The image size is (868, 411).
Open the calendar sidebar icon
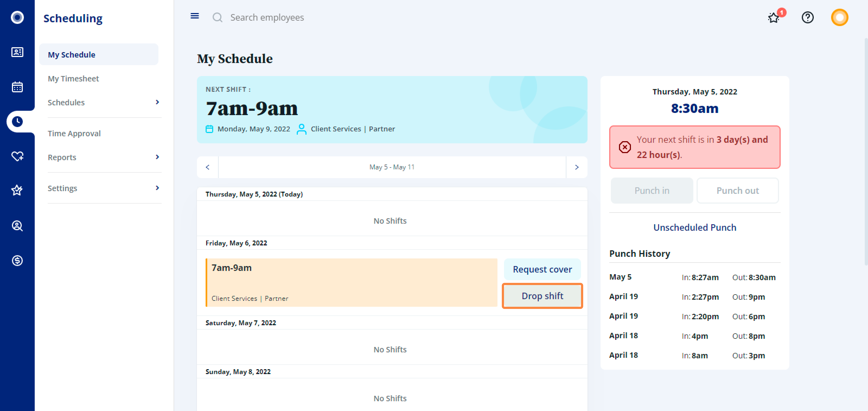pyautogui.click(x=17, y=87)
